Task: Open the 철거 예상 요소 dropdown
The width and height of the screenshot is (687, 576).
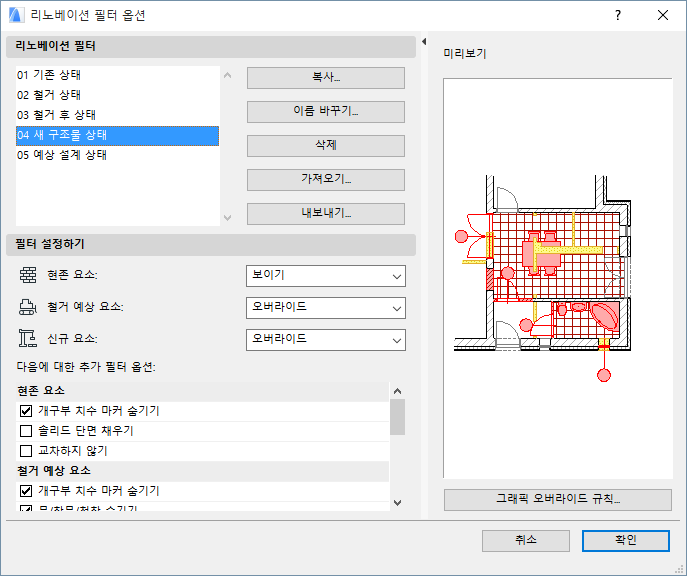Action: point(326,307)
